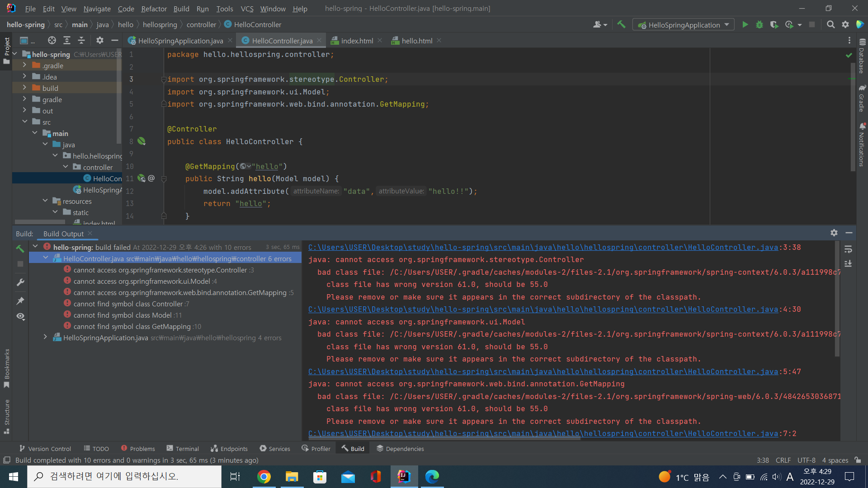Open the user account icon in toolbar

600,25
